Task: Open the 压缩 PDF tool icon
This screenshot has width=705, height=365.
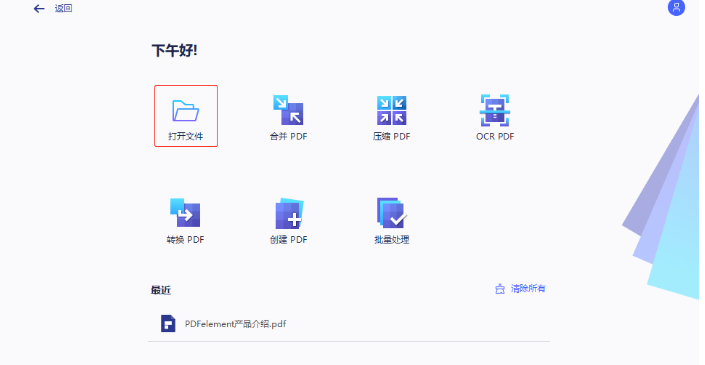Action: point(392,110)
